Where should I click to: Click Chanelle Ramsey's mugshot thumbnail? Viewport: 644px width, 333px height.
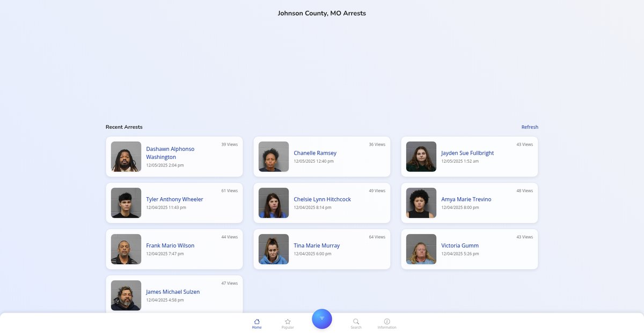pyautogui.click(x=274, y=157)
